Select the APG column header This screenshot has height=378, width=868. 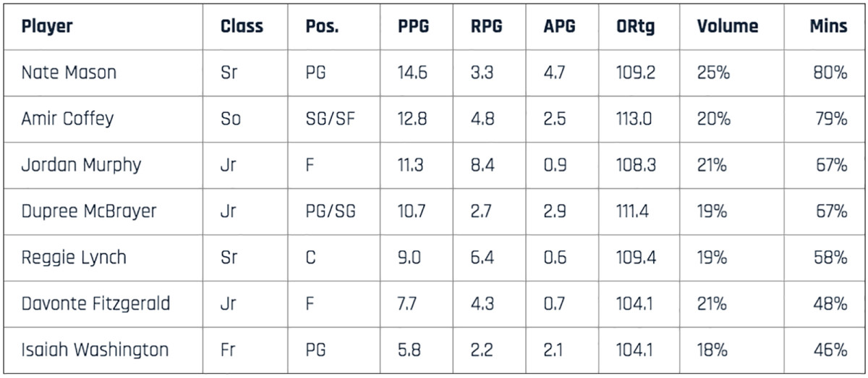(559, 28)
